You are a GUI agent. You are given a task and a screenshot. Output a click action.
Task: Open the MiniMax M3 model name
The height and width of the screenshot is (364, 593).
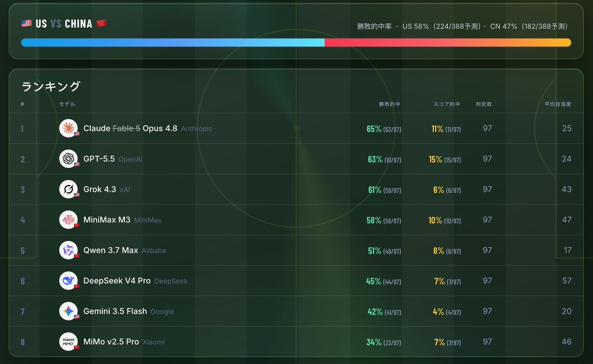[x=107, y=220]
